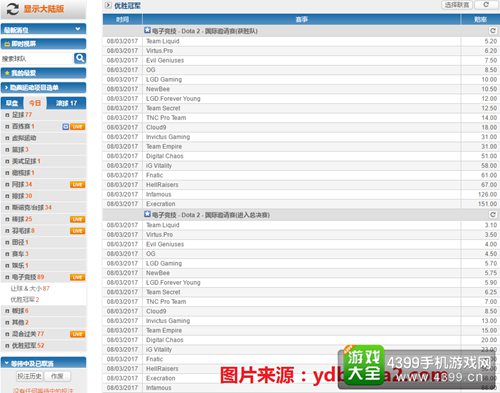Switch to the 今日 tab
This screenshot has height=393, width=500.
35,103
